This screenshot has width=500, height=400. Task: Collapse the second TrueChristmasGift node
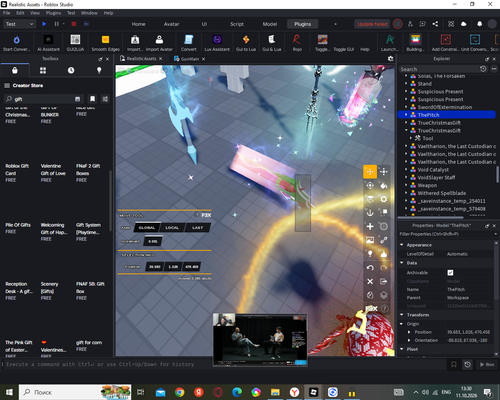[x=406, y=130]
